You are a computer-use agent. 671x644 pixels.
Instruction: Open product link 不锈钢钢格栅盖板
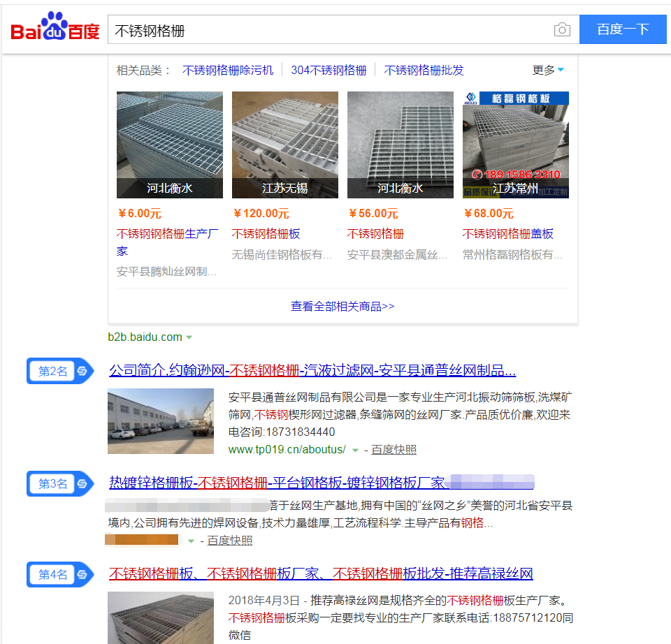pyautogui.click(x=508, y=234)
